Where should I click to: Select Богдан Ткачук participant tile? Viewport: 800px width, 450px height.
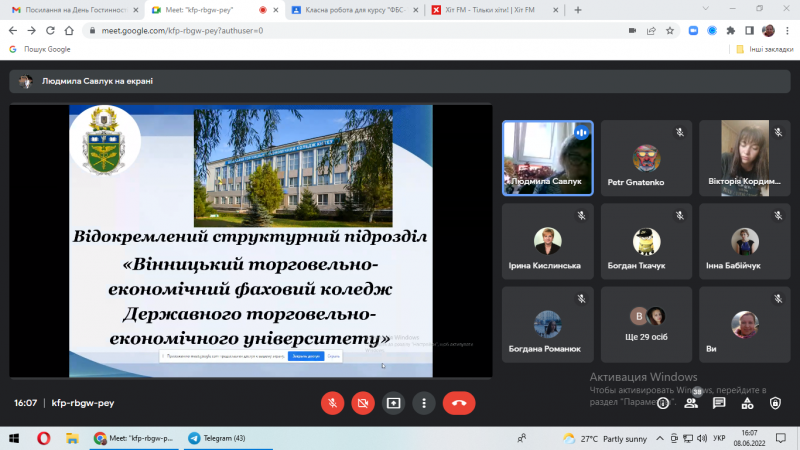pyautogui.click(x=646, y=241)
